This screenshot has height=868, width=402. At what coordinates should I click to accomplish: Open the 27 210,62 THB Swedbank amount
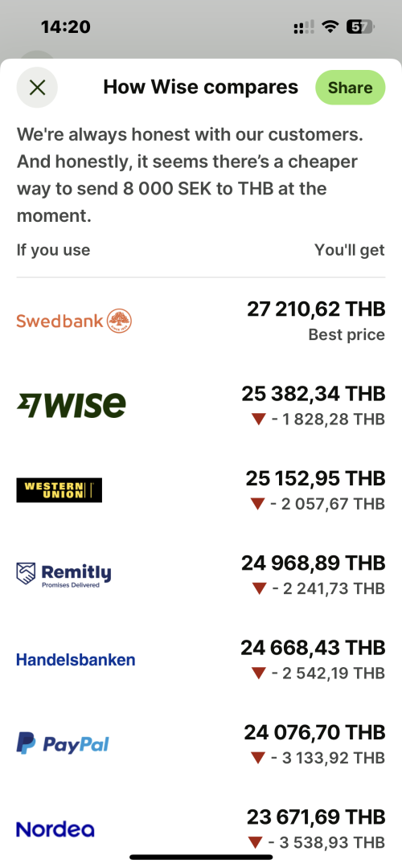316,309
